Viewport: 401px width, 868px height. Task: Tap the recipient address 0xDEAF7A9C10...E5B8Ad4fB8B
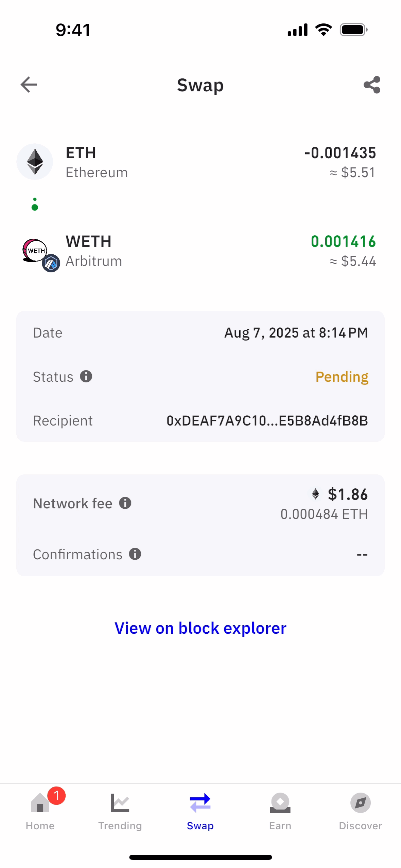[x=267, y=420]
